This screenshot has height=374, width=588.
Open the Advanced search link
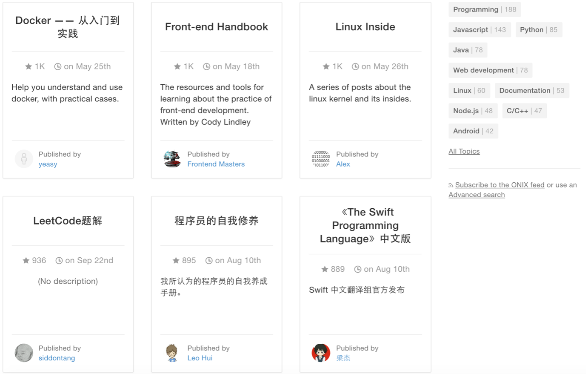tap(477, 195)
